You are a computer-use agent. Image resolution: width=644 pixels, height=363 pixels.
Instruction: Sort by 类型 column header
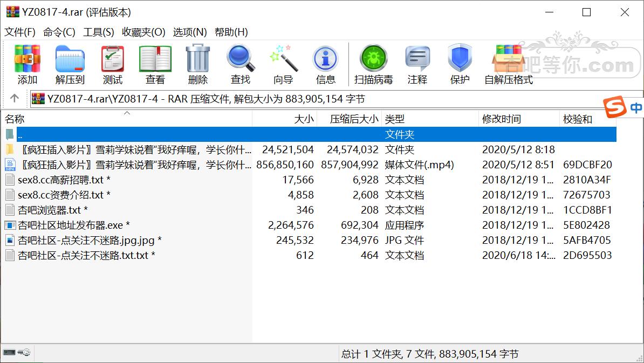430,119
